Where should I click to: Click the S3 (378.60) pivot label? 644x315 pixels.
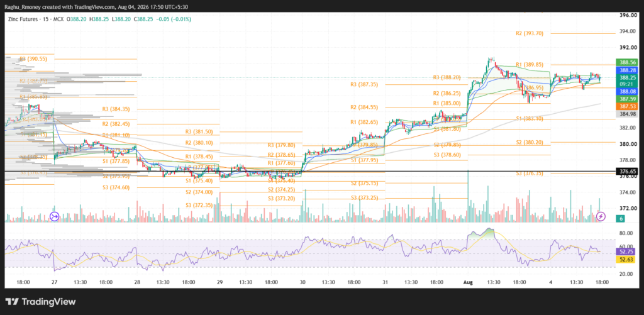447,155
